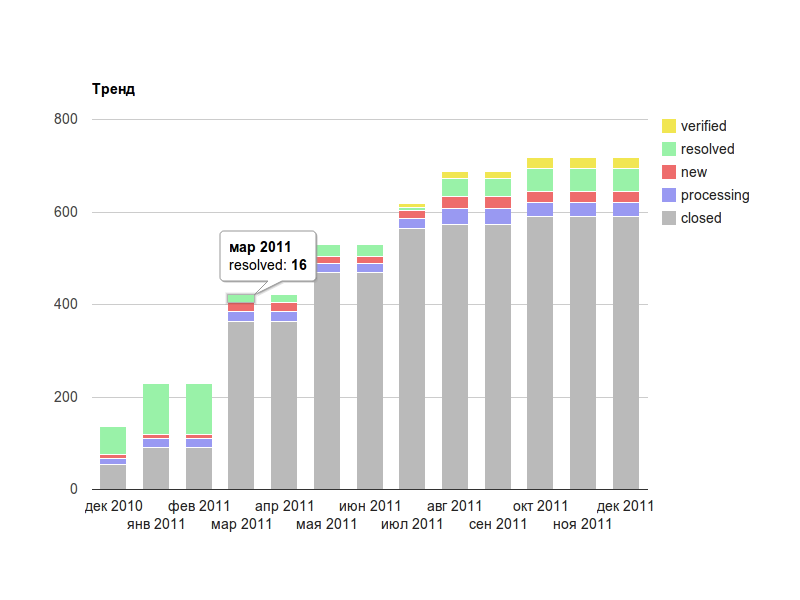Select the 'processing' legend label
Viewport: 800px width, 600px height.
click(714, 195)
